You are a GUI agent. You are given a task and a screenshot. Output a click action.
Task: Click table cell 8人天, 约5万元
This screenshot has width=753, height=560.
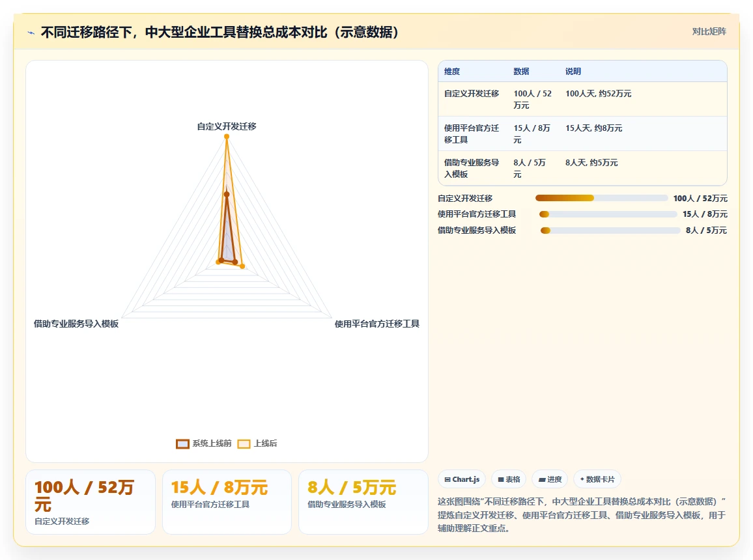(x=591, y=163)
